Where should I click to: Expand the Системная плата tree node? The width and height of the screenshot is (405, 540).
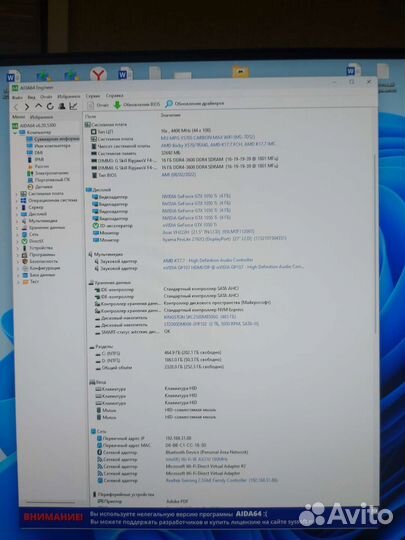pos(16,194)
